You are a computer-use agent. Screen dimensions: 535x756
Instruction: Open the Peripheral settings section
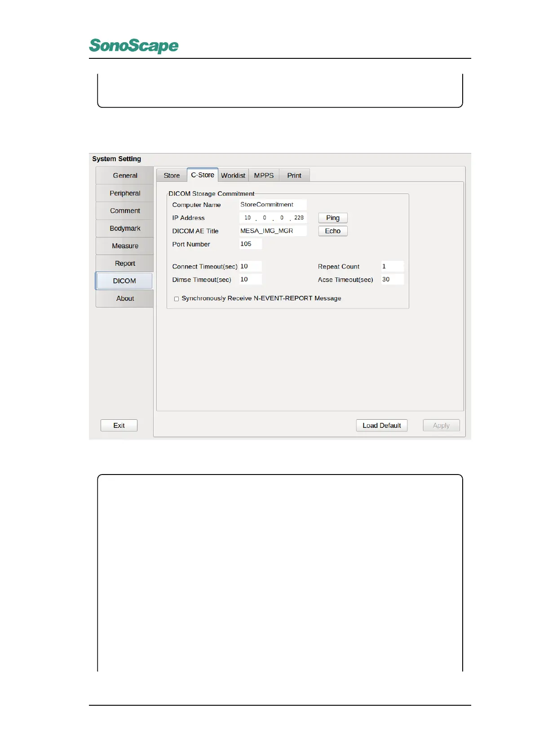click(125, 193)
